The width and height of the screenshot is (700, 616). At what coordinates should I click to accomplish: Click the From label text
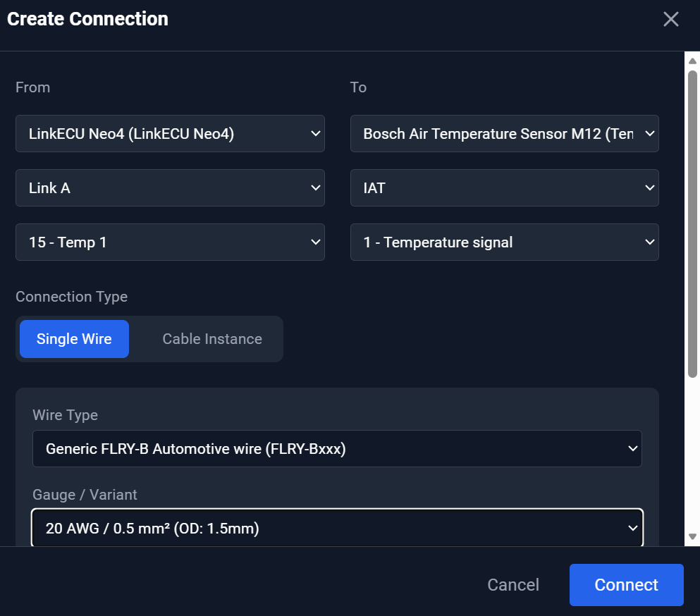pyautogui.click(x=32, y=87)
